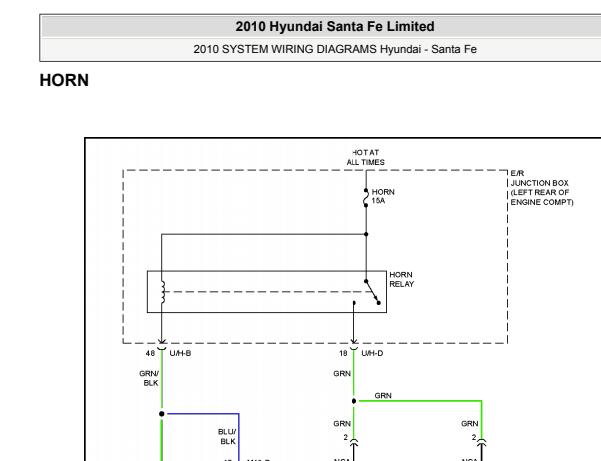This screenshot has width=601, height=461.
Task: Click the horn relay coil symbol
Action: click(163, 292)
